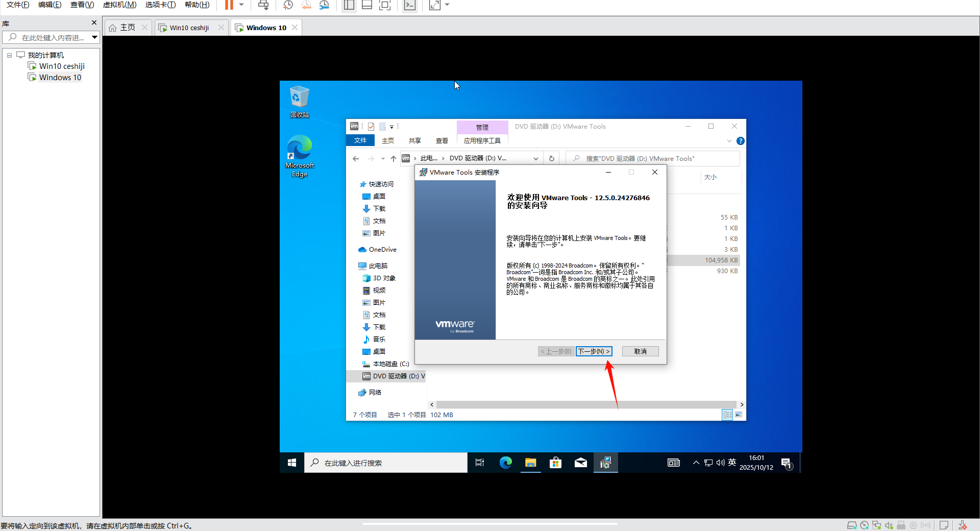Collapse the 我的计算机 tree node

coord(9,55)
